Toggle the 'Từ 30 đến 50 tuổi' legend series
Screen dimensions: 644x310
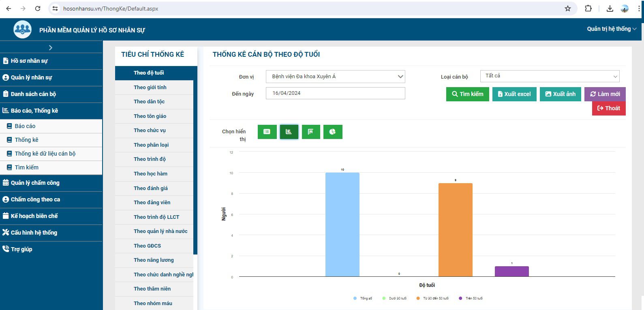pos(432,298)
